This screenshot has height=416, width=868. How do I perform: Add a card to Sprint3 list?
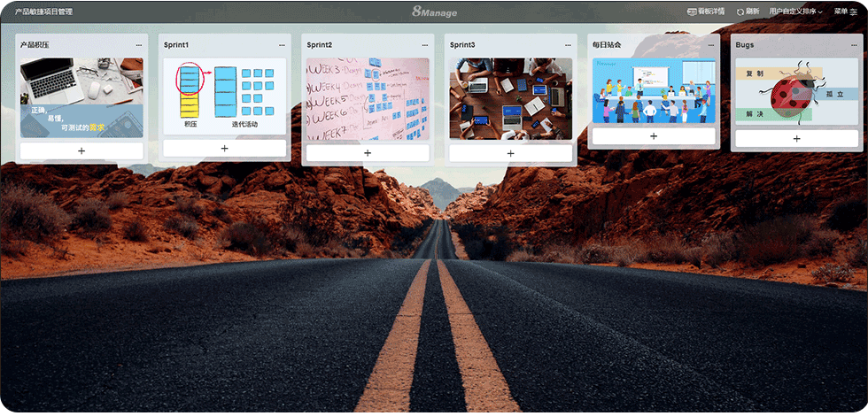point(510,153)
